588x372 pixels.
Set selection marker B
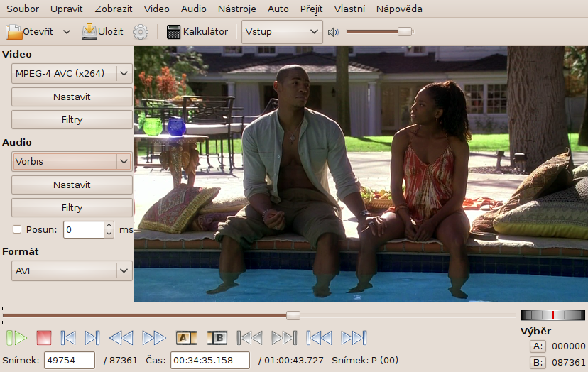[x=217, y=338]
